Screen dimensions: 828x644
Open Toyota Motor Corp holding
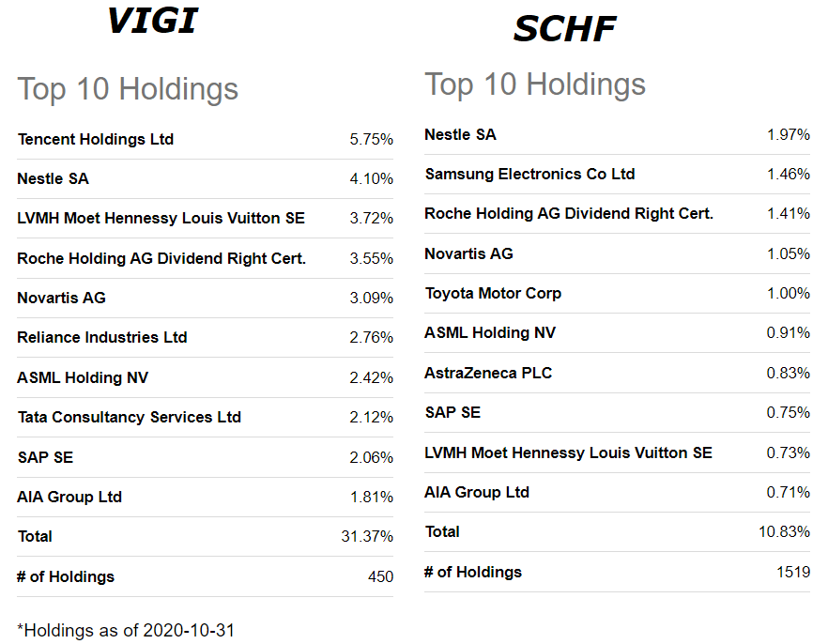click(493, 293)
